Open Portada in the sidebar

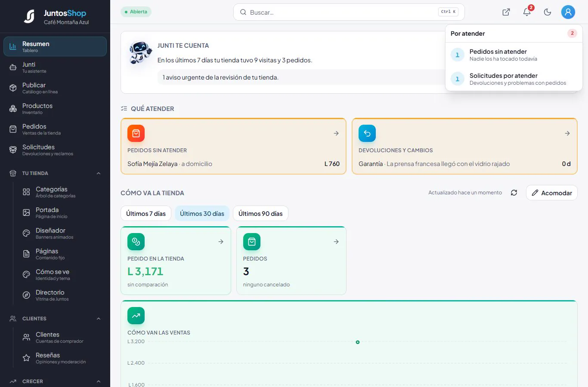coord(62,212)
